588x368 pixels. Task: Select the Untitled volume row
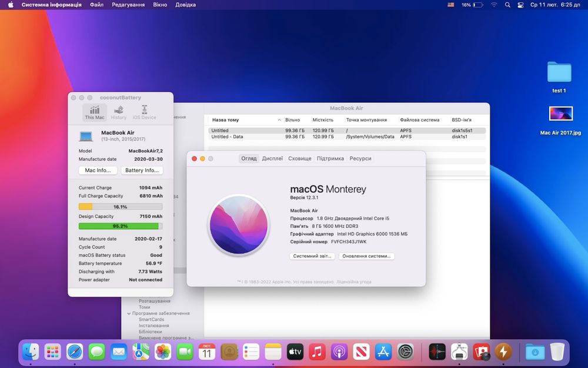coord(347,130)
